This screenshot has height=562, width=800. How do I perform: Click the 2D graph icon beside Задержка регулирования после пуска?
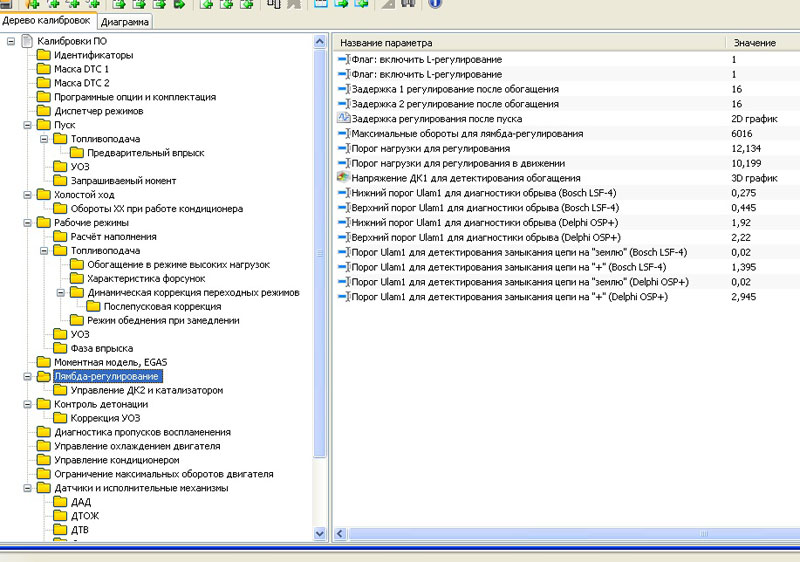343,118
